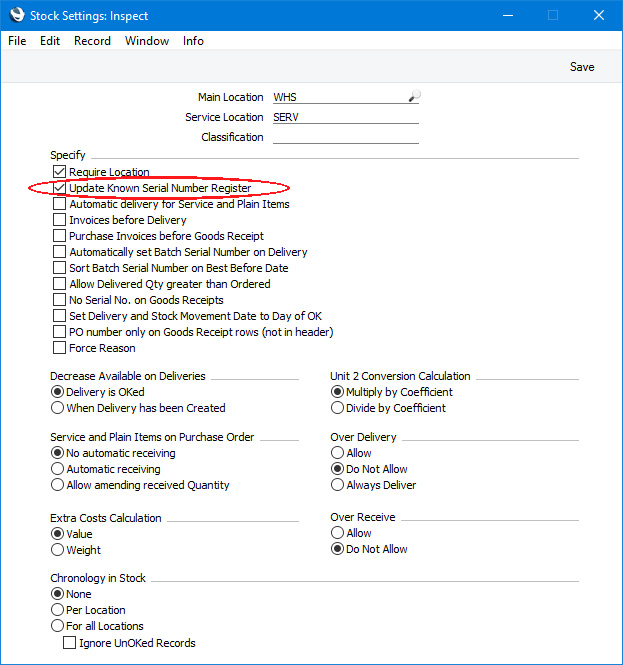Select Allow under Over Receive

[337, 533]
